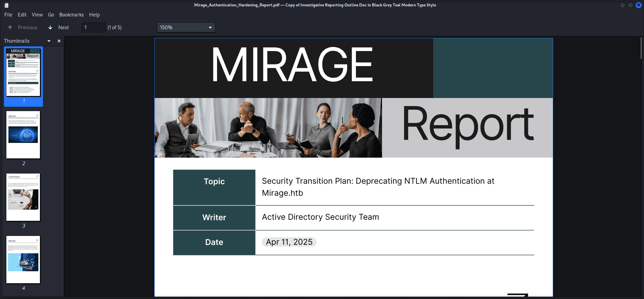Click the window title text
This screenshot has height=299, width=644.
coord(315,5)
